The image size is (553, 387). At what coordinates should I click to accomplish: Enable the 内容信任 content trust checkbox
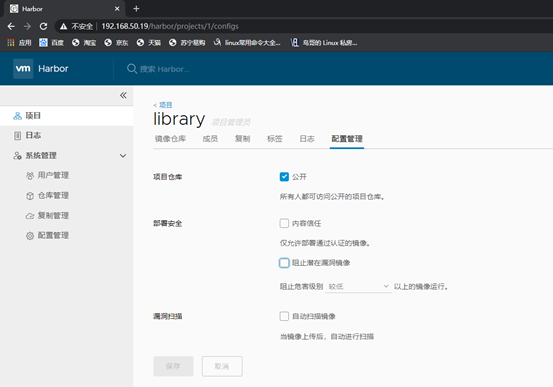point(284,223)
